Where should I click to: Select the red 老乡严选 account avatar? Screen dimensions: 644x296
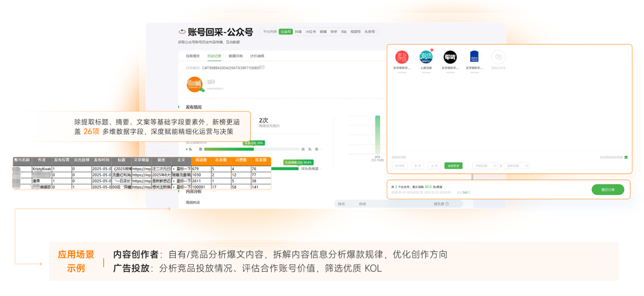(x=402, y=57)
